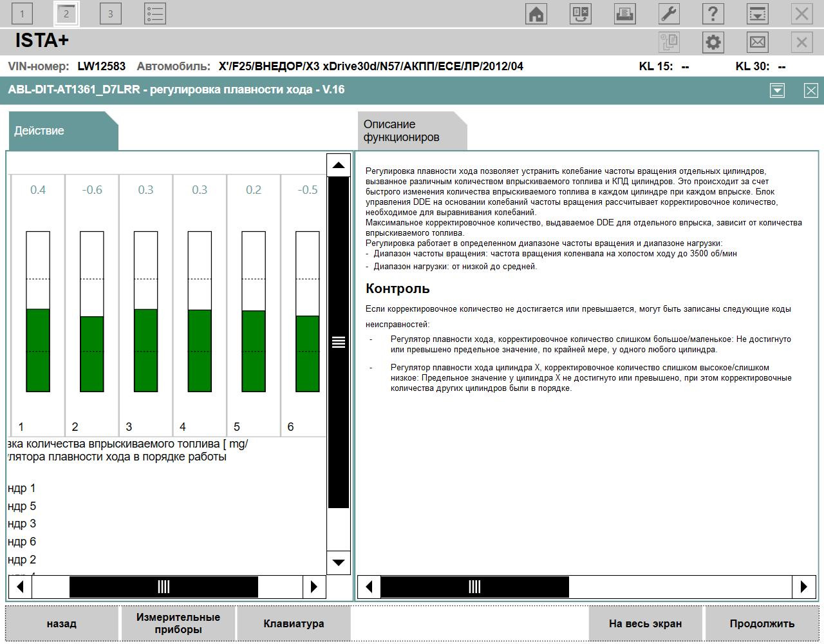Image resolution: width=824 pixels, height=644 pixels.
Task: Click the print icon in top toolbar
Action: (x=624, y=14)
